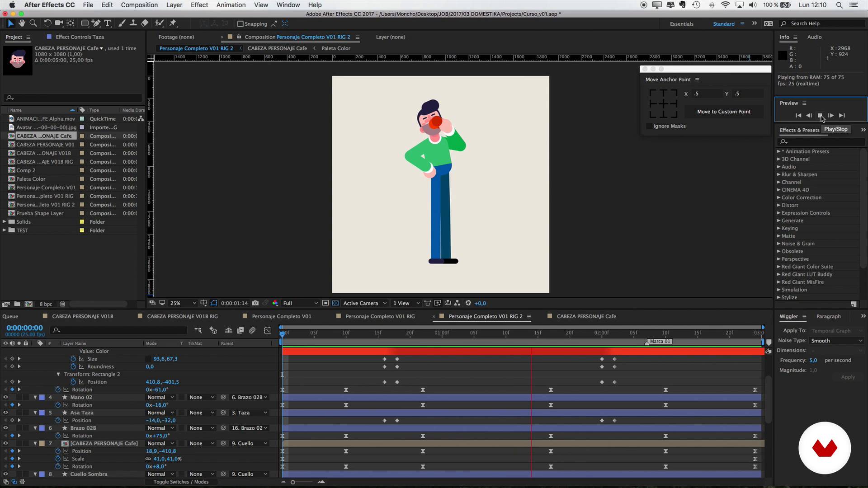Open the 1 View layout dropdown
This screenshot has height=488, width=868.
tap(406, 303)
